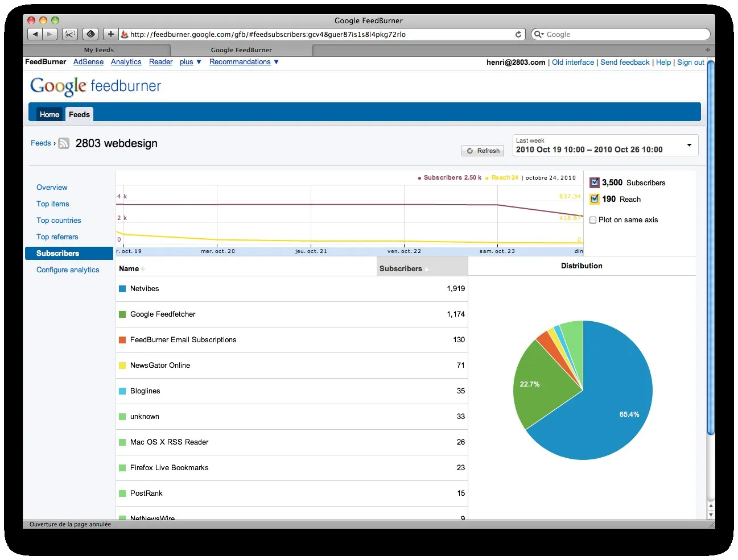Click the Feeds breadcrumb link
Screen dimensions: 738x560
click(x=41, y=143)
